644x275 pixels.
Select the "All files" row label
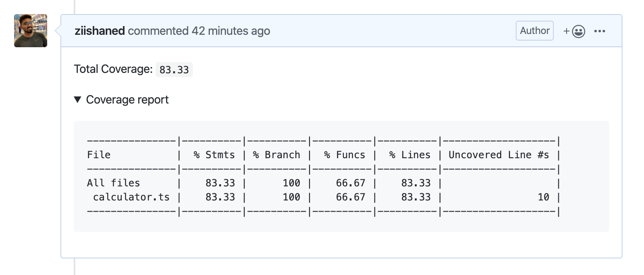point(113,183)
